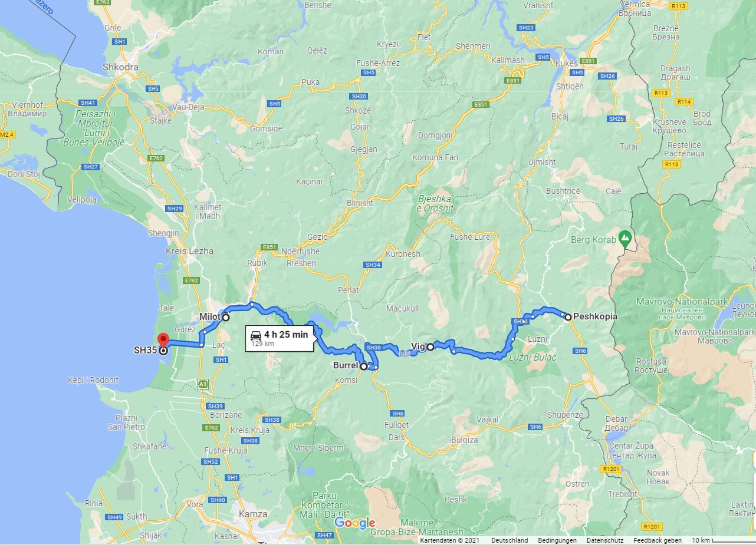Open the 4 h 25 min route info box

pyautogui.click(x=280, y=338)
